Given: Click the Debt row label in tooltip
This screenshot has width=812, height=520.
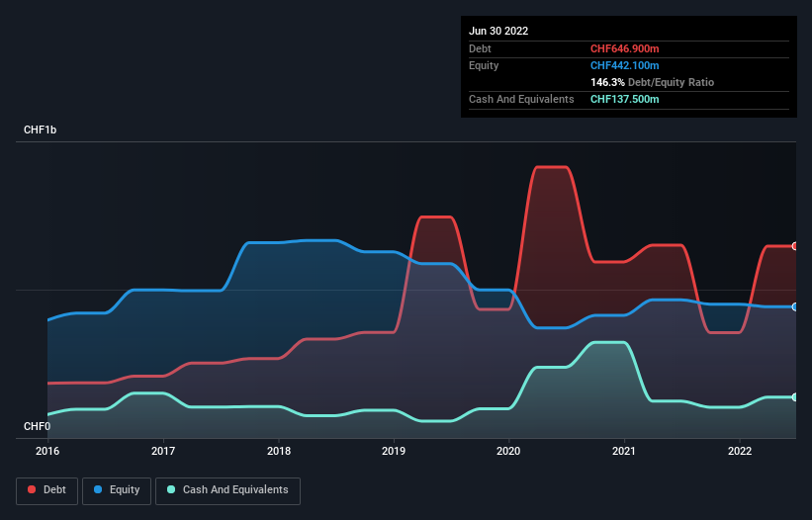Looking at the screenshot, I should click(480, 48).
